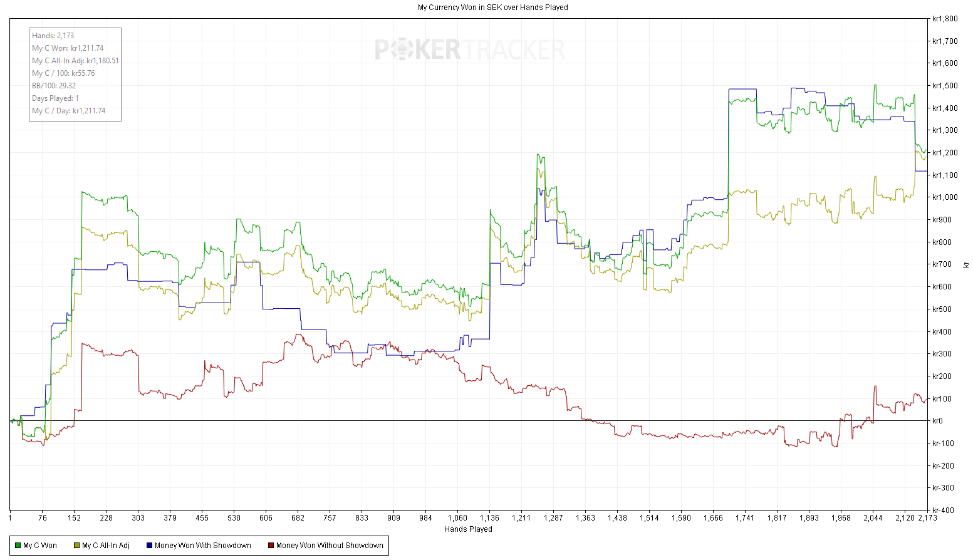Click the blue Money Won With Showdown swatch

(149, 546)
